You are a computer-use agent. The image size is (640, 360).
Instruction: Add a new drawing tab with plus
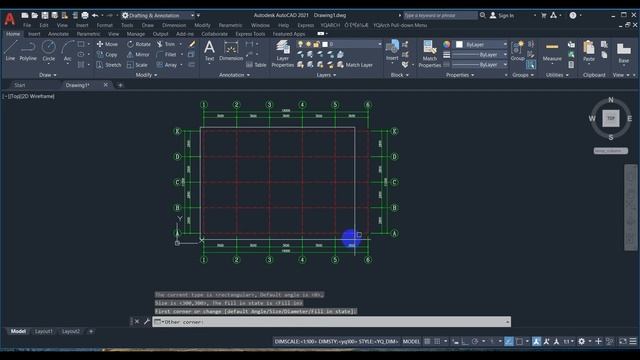[120, 85]
